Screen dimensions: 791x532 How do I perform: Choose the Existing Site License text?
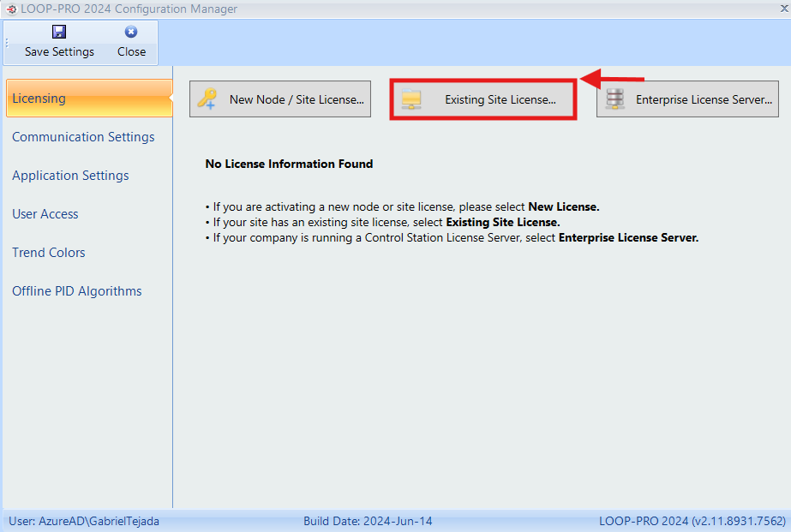(500, 99)
